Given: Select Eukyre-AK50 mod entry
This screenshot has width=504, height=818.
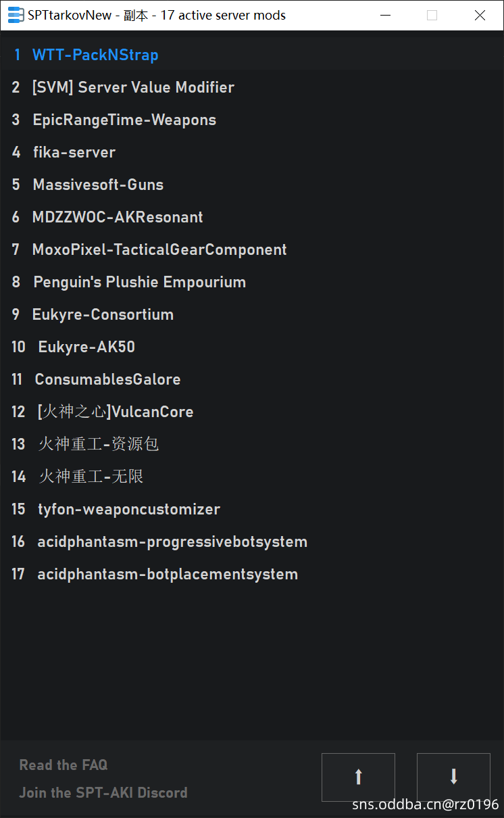Looking at the screenshot, I should 252,347.
